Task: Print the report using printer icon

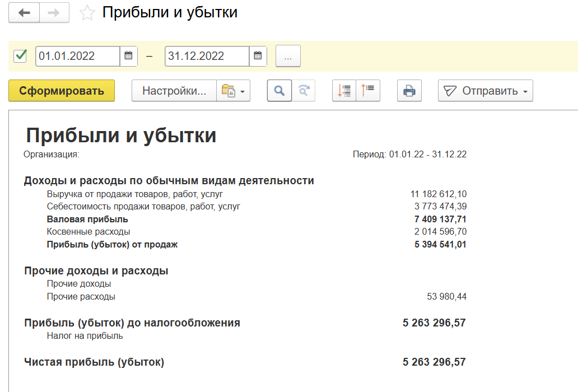Action: point(409,91)
